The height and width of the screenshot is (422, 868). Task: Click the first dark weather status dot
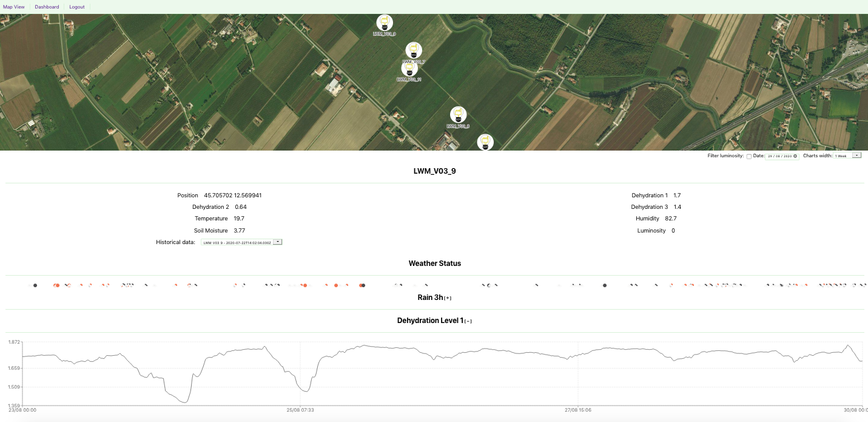tap(35, 285)
